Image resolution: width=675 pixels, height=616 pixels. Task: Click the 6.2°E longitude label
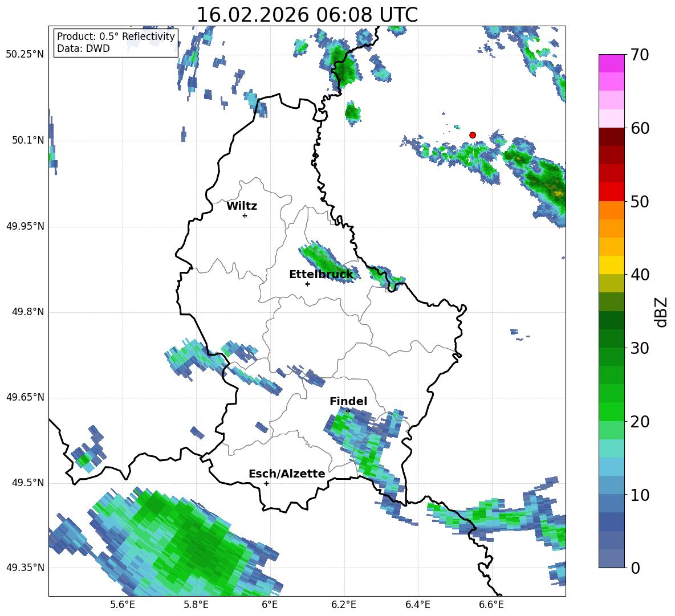(x=344, y=605)
